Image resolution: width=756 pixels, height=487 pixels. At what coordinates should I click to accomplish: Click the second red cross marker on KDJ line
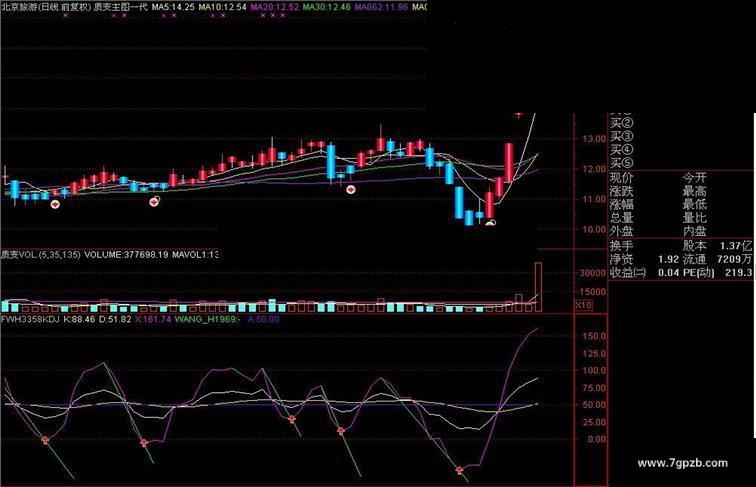144,443
